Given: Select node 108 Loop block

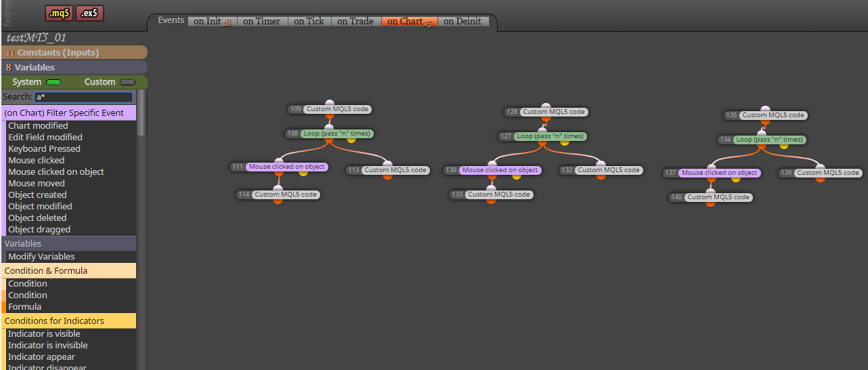Looking at the screenshot, I should [x=337, y=133].
